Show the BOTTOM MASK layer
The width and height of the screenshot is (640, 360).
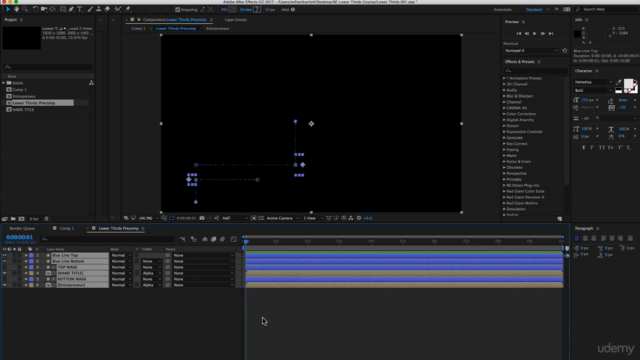pos(4,279)
